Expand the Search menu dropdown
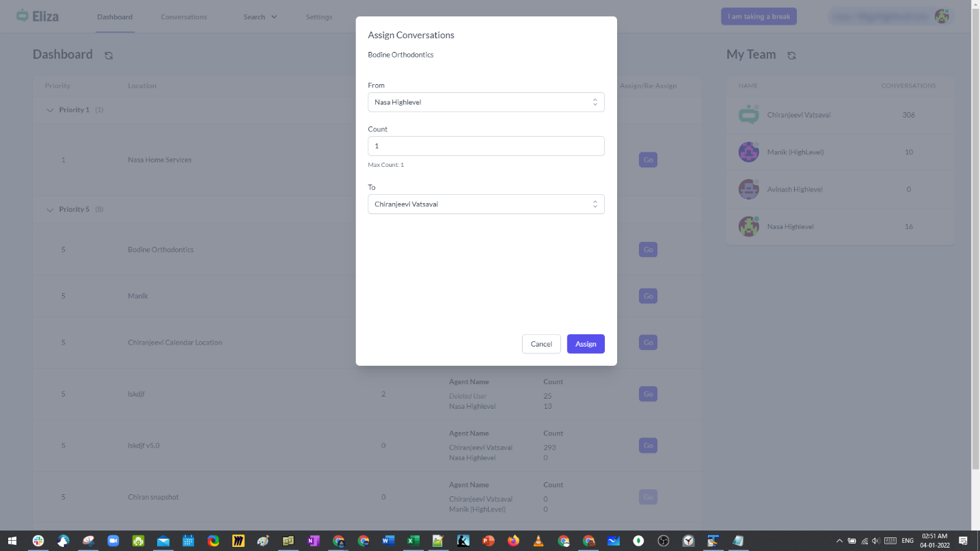This screenshot has width=980, height=551. (260, 17)
